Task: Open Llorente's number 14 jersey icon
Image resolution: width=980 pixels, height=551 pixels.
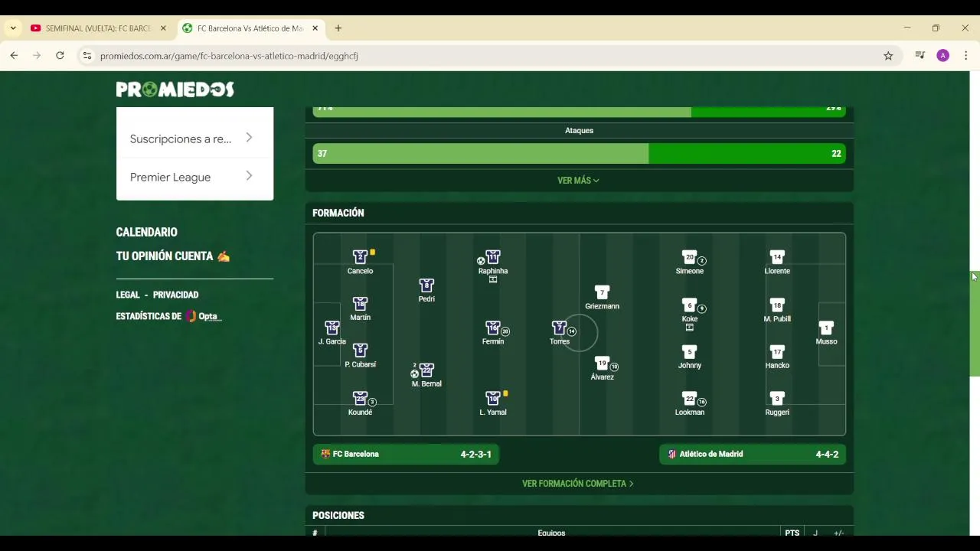Action: pyautogui.click(x=777, y=257)
